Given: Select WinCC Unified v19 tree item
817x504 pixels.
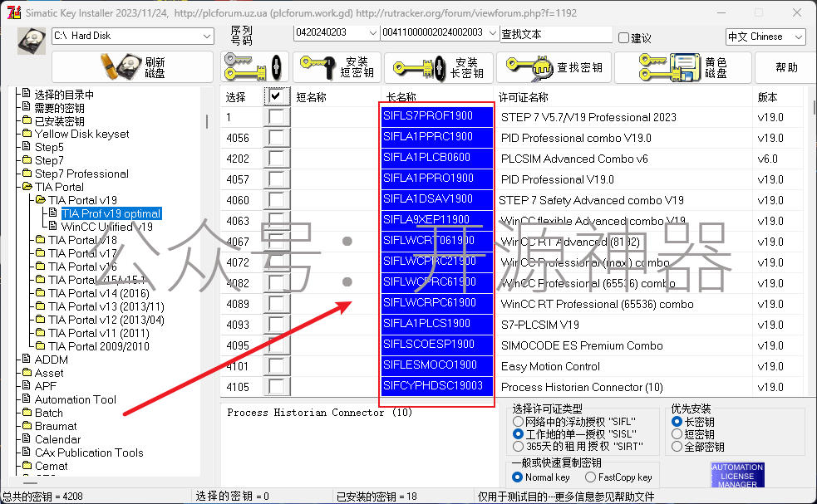Looking at the screenshot, I should click(x=107, y=227).
